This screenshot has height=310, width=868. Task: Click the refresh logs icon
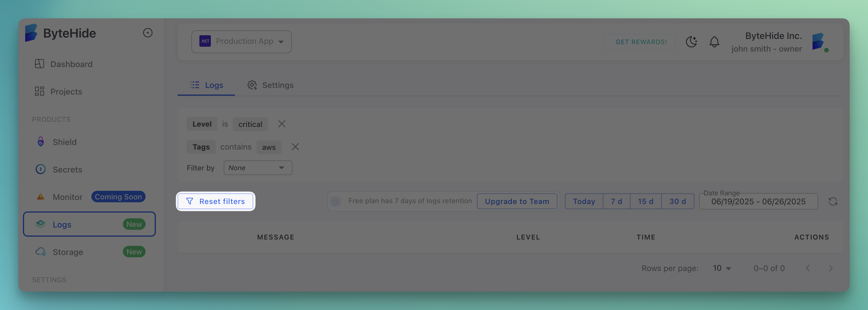[x=832, y=201]
